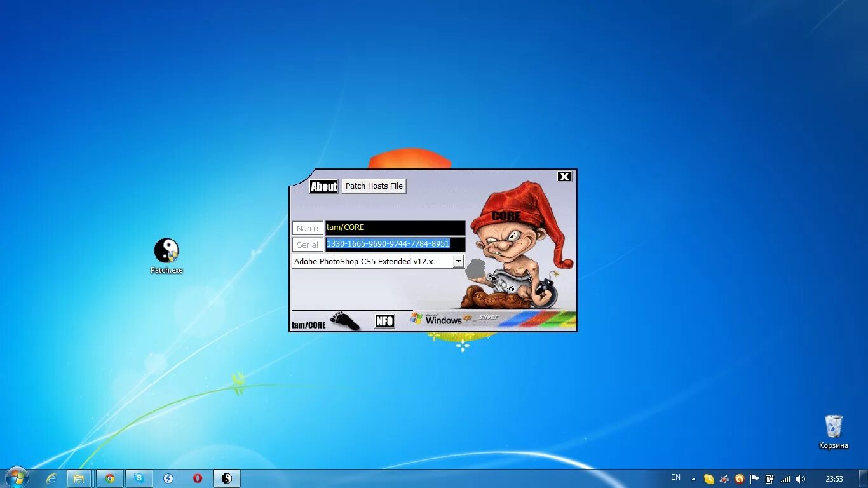Click the Patch Hosts File button
868x488 pixels.
pyautogui.click(x=374, y=186)
